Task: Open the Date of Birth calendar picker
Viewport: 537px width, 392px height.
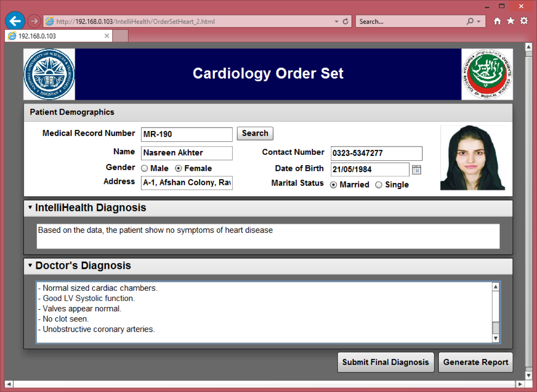Action: [416, 170]
